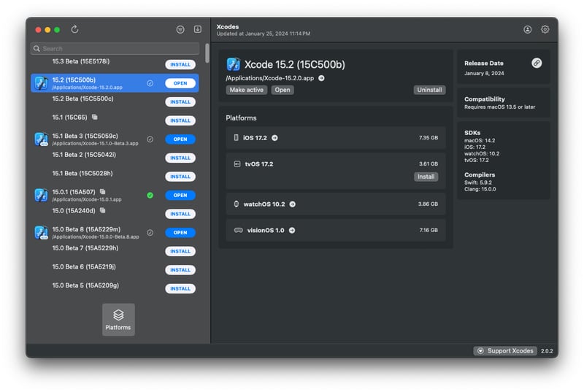Click the tvOS 17.2 device icon
The width and height of the screenshot is (584, 392).
[x=237, y=164]
